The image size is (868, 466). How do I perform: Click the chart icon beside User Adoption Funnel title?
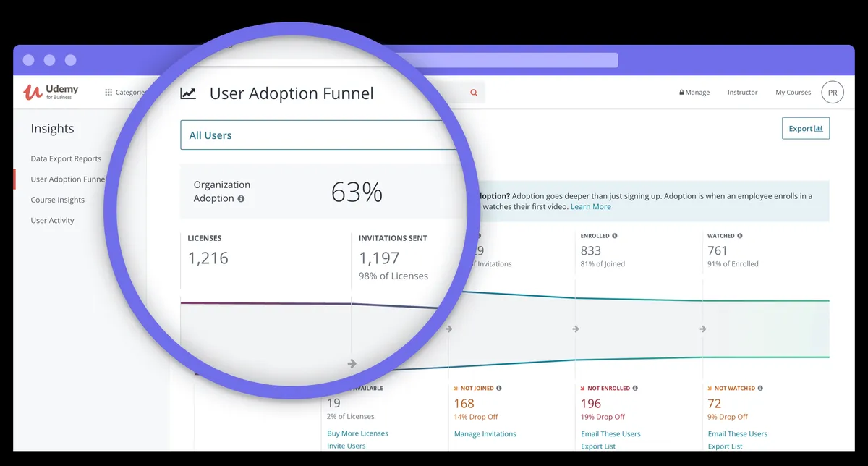[188, 93]
